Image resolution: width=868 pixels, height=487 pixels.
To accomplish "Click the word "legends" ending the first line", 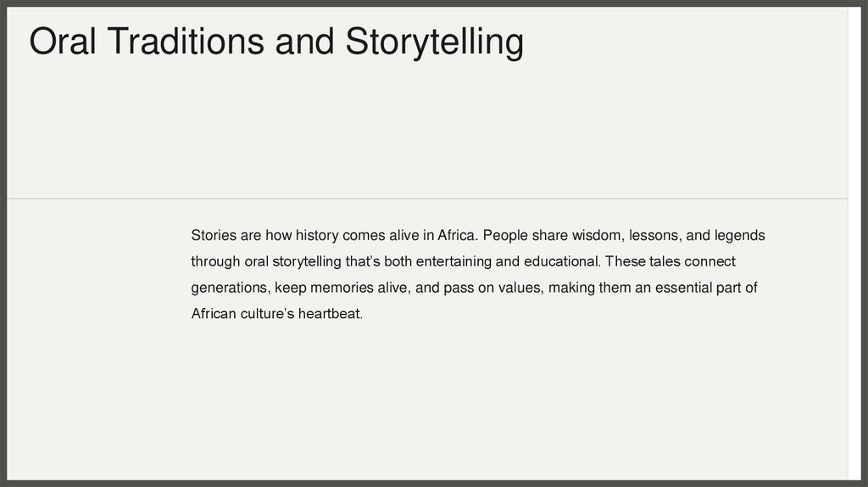I will pyautogui.click(x=740, y=235).
